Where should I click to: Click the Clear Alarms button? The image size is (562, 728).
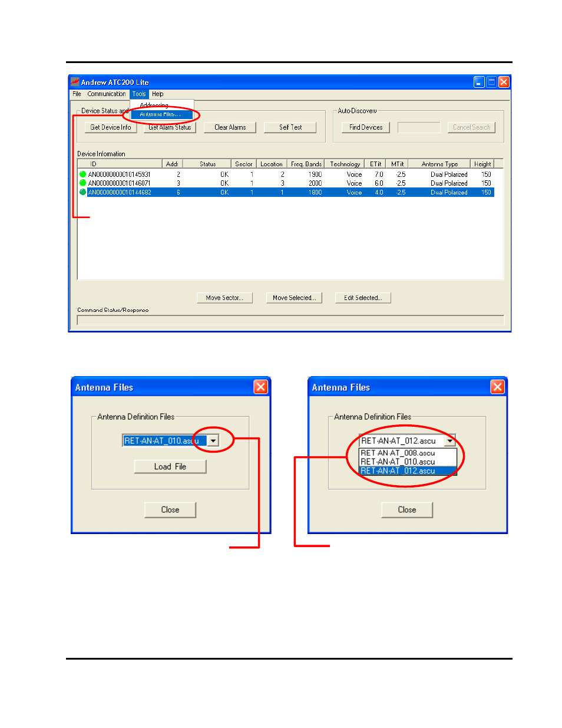click(x=230, y=127)
